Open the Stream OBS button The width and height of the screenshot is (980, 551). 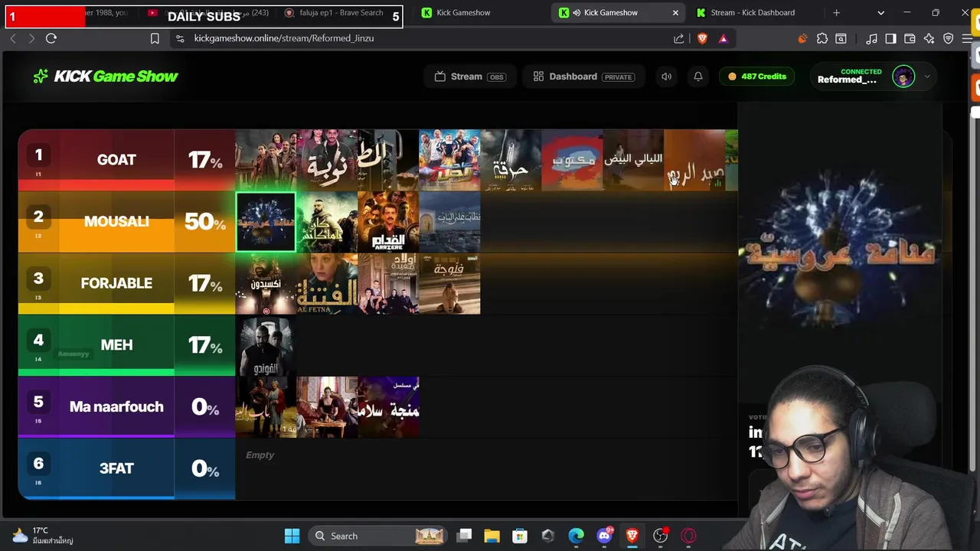[x=469, y=77]
